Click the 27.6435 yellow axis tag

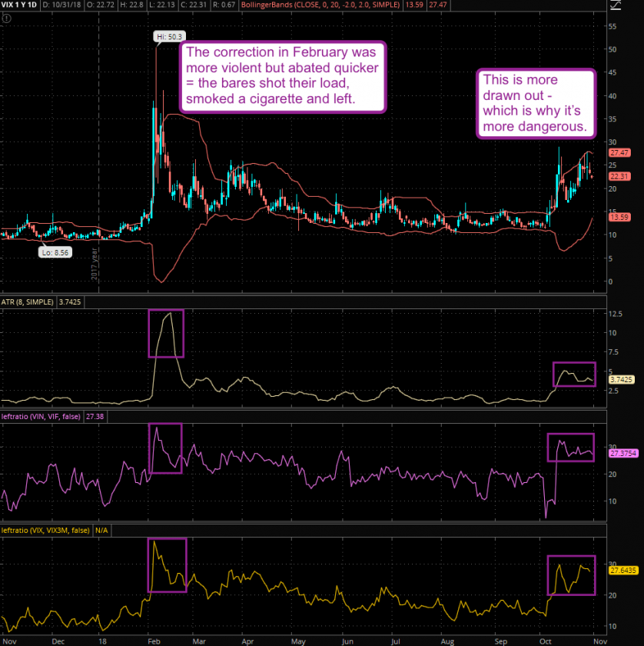pyautogui.click(x=623, y=571)
